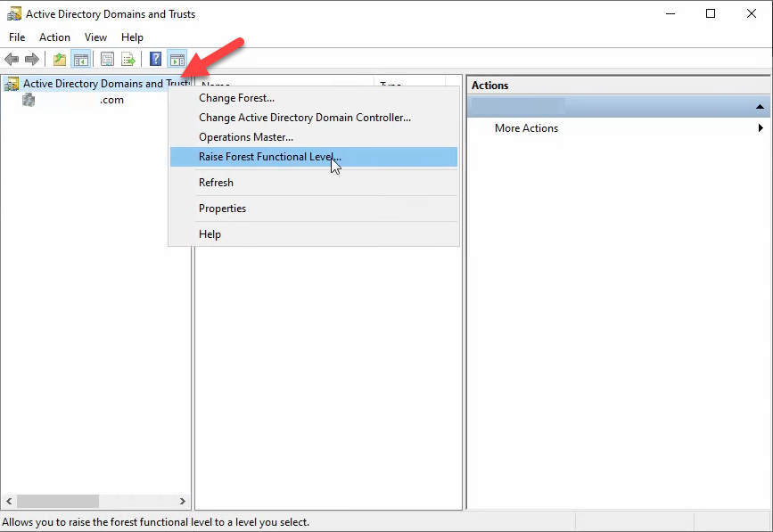Viewport: 773px width, 532px height.
Task: Click Help in the context menu
Action: [314, 234]
